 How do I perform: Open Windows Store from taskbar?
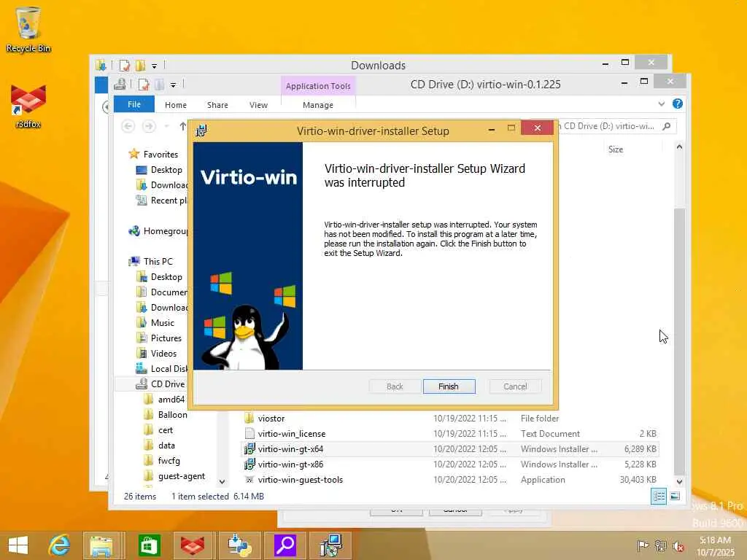tap(149, 545)
